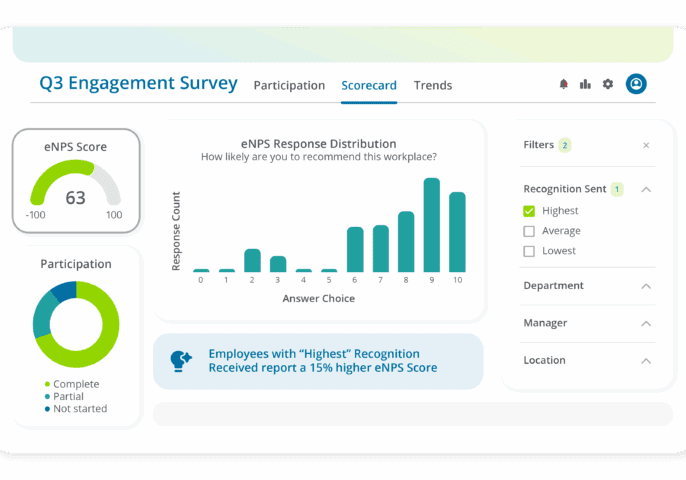Close the Filters panel with X

point(646,146)
